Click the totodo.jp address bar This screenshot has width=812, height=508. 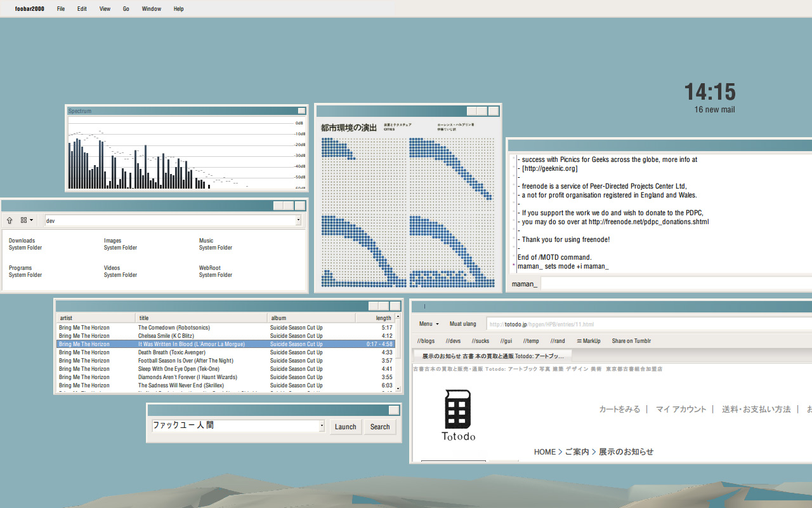tap(649, 324)
